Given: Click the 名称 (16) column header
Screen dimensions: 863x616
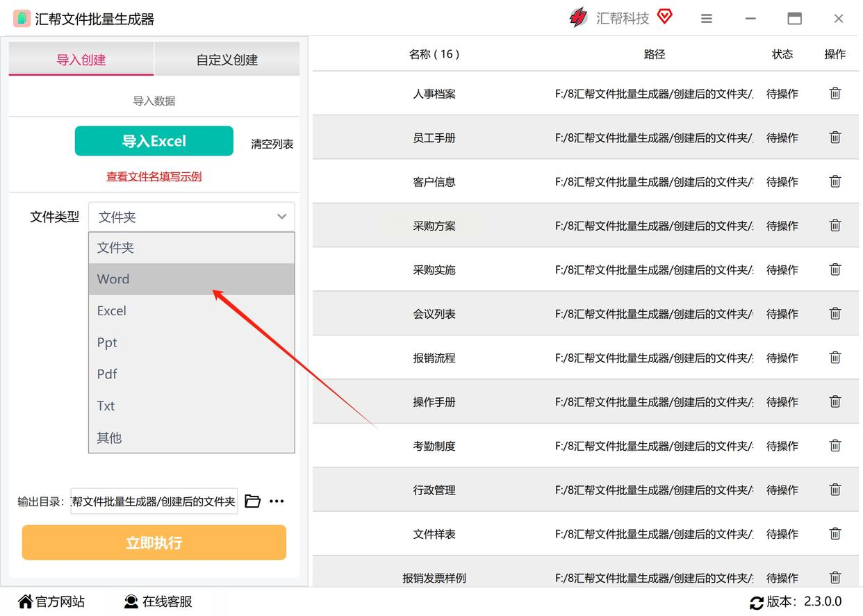Looking at the screenshot, I should (x=434, y=54).
